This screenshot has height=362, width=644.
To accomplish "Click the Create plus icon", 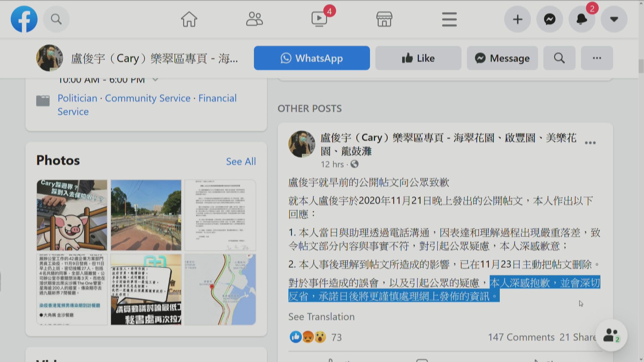I will point(517,19).
